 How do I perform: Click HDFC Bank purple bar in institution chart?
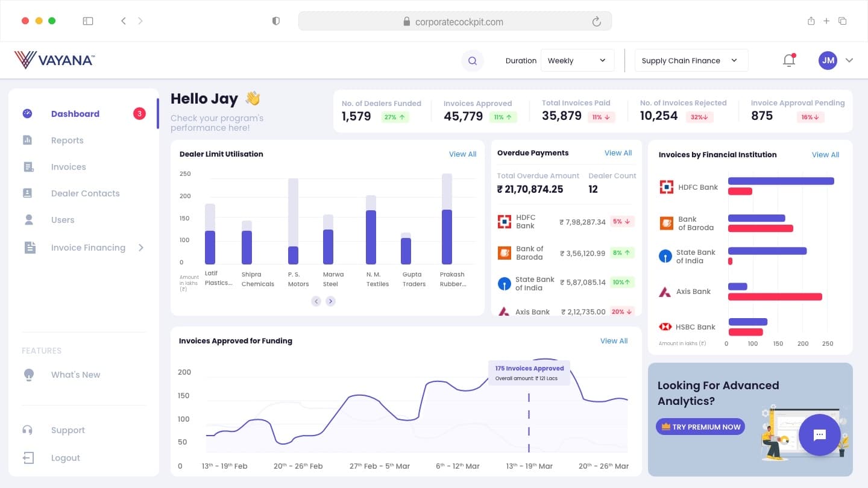click(781, 181)
